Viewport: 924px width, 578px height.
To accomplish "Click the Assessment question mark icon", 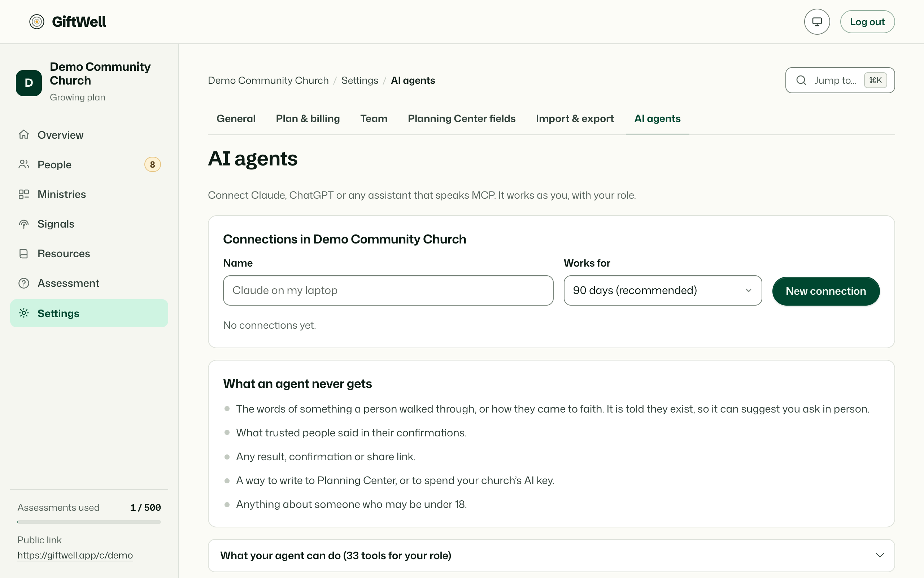I will [24, 283].
